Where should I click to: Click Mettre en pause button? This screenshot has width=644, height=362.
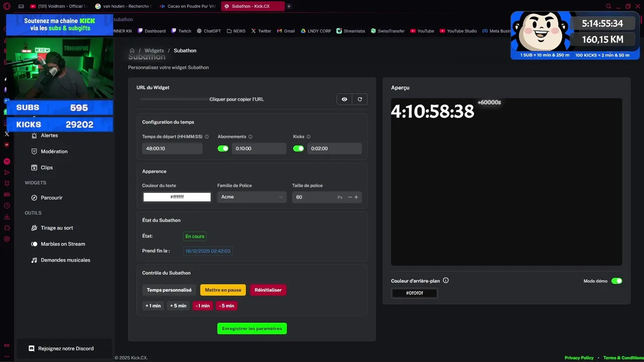(223, 290)
